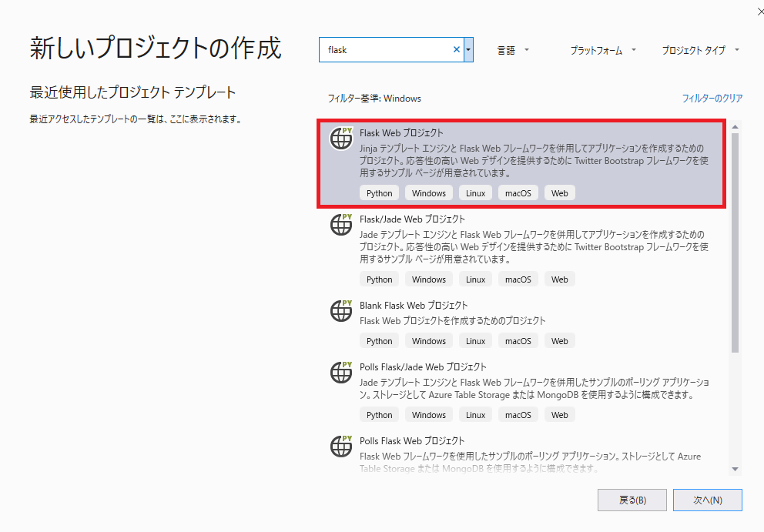Image resolution: width=764 pixels, height=532 pixels.
Task: Click the Flask Web project globe icon
Action: click(x=341, y=139)
